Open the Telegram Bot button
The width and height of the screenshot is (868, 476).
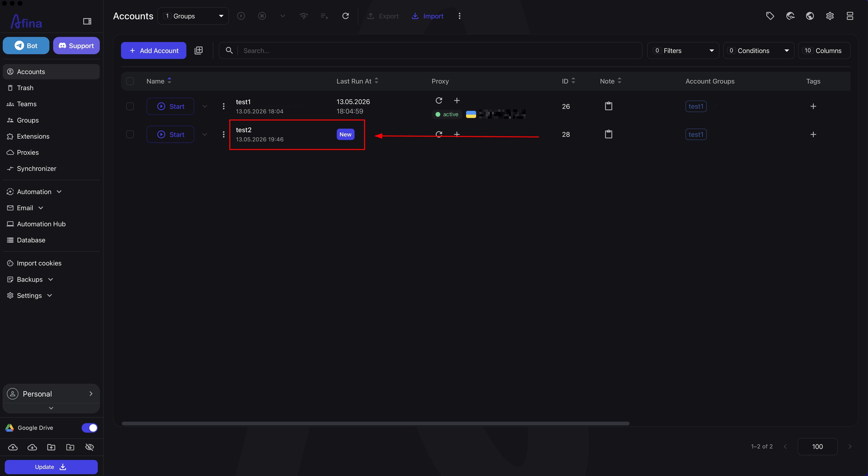(x=26, y=45)
